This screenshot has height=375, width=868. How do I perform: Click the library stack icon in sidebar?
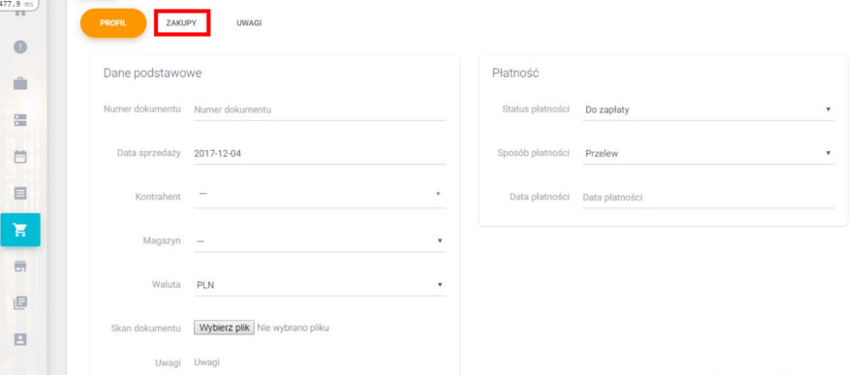tap(20, 303)
